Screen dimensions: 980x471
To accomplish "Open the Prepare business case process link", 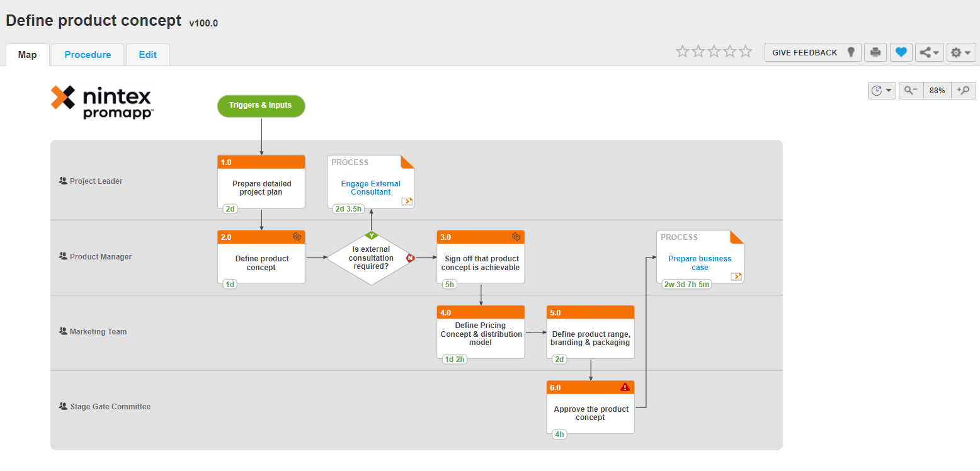I will (x=700, y=263).
